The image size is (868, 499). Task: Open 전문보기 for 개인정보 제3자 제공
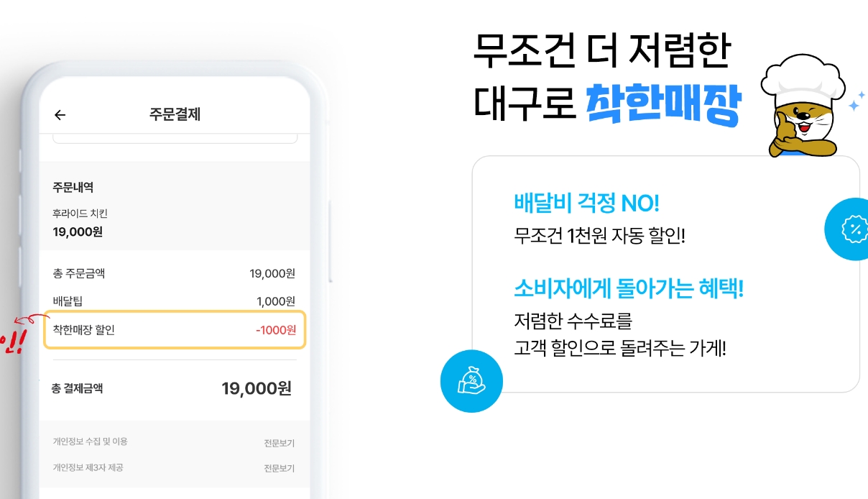(281, 470)
